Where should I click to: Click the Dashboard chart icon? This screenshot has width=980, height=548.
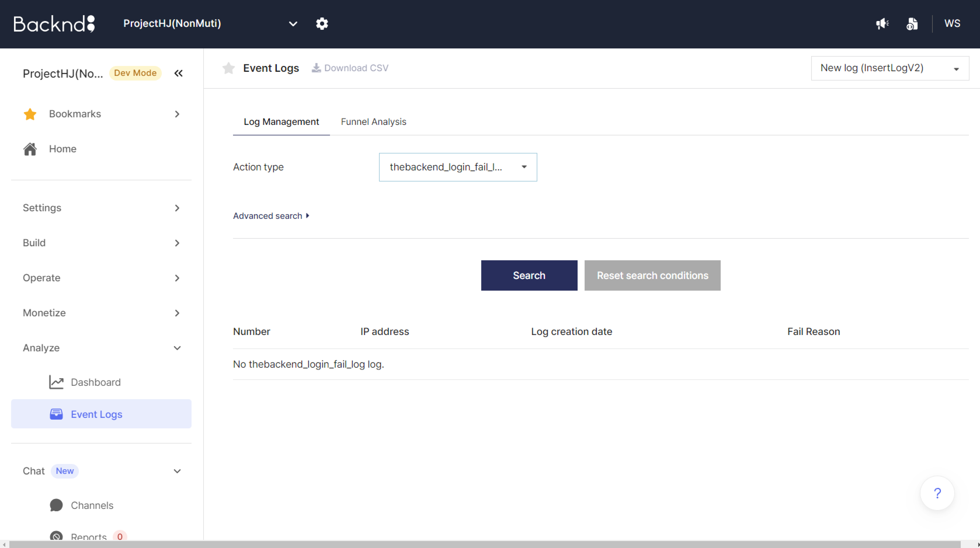click(56, 382)
